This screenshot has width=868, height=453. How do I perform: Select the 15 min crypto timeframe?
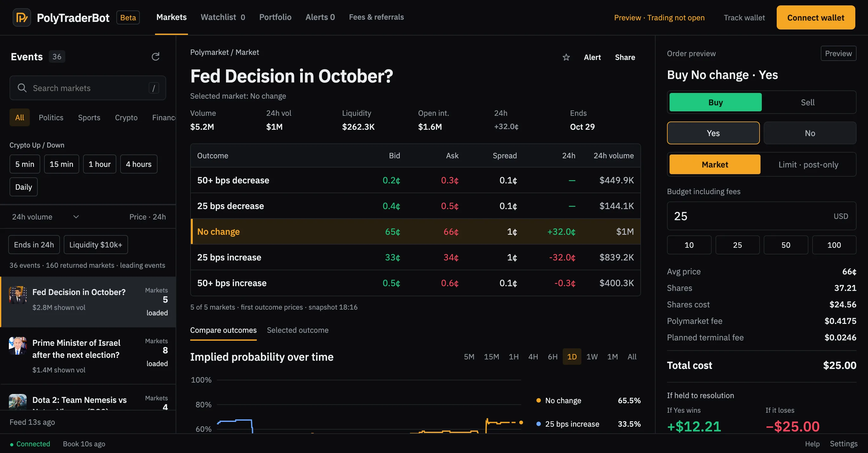[x=61, y=164]
